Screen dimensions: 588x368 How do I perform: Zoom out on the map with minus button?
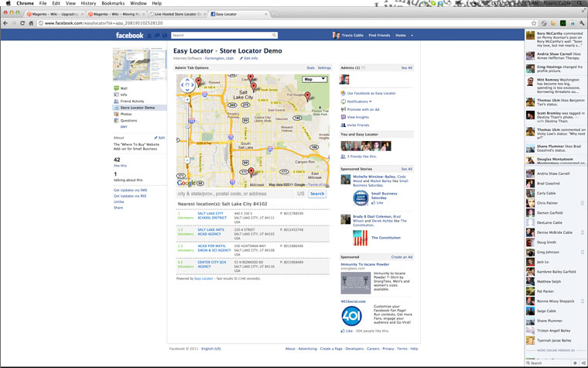(187, 160)
